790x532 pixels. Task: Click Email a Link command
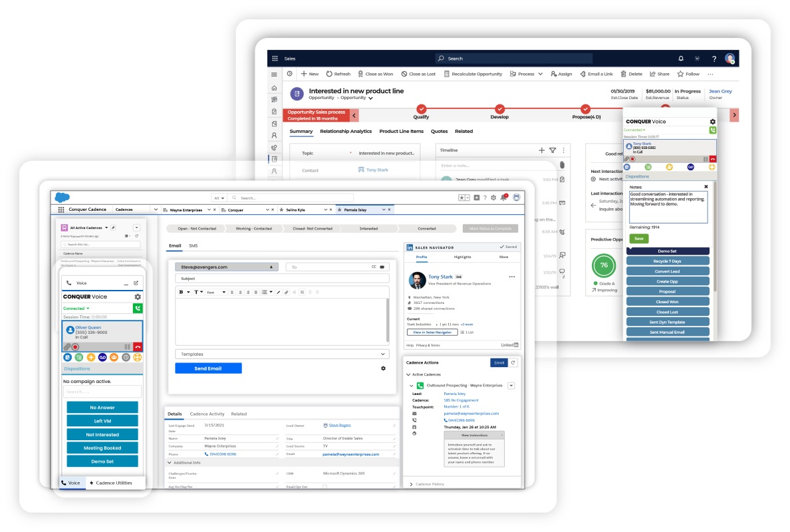pos(596,74)
